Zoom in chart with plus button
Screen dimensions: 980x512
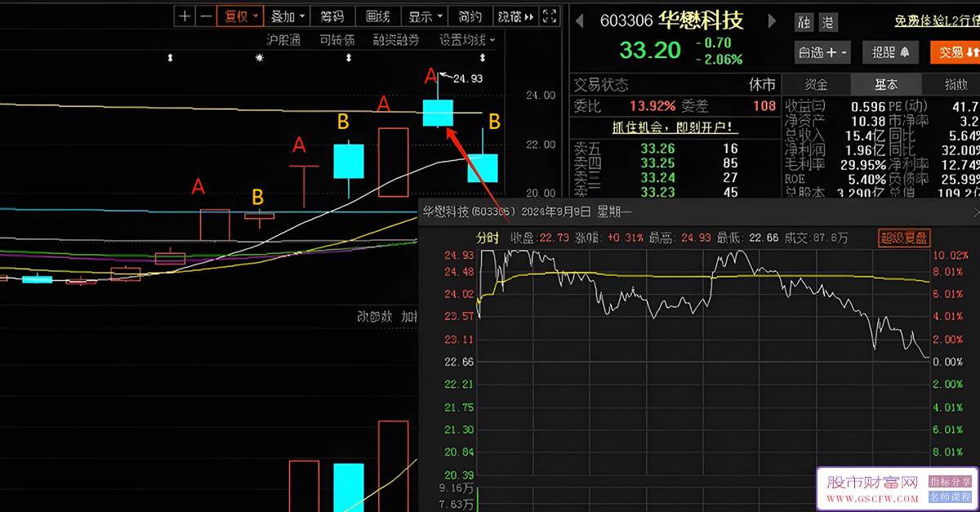click(x=185, y=16)
